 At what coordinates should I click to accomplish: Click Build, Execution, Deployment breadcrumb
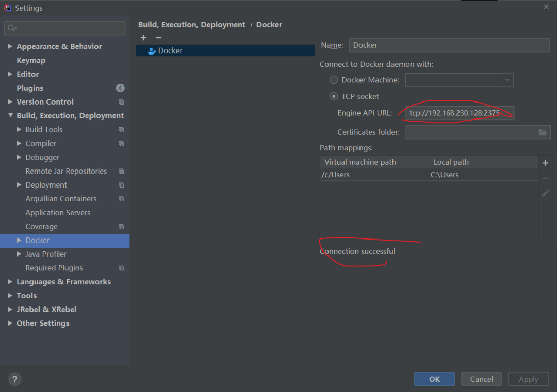click(191, 25)
